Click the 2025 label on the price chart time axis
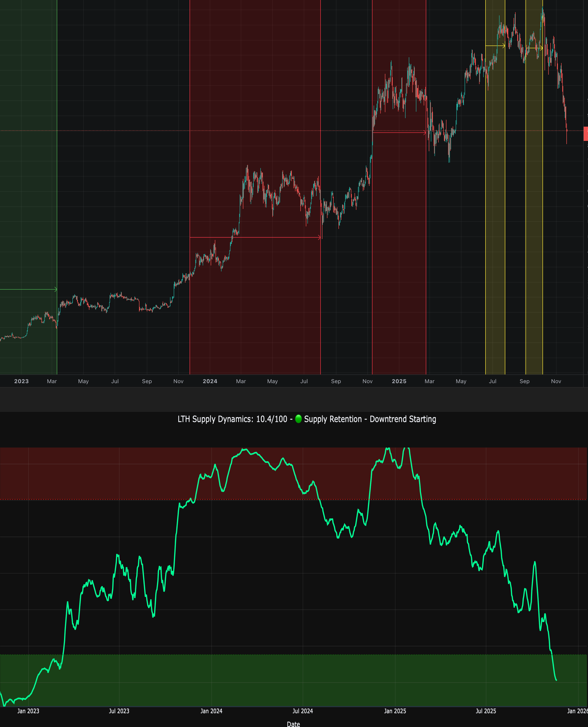Image resolution: width=588 pixels, height=727 pixels. point(399,381)
